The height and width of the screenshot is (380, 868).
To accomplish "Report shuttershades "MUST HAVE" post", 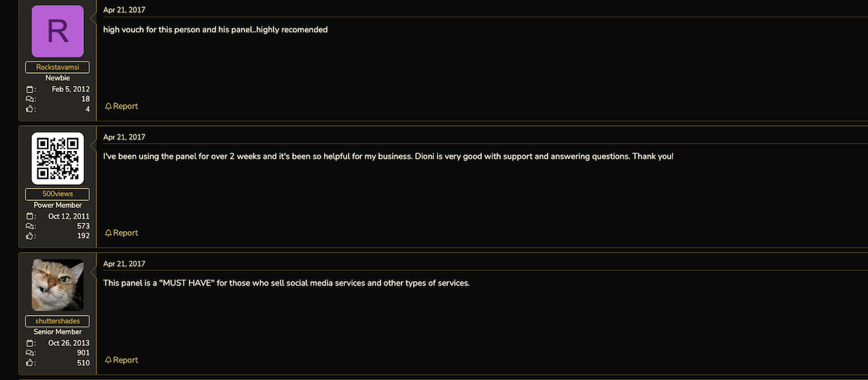I will (x=122, y=360).
